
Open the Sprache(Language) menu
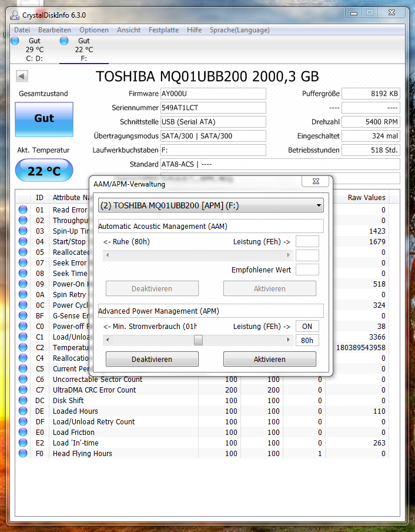point(239,30)
